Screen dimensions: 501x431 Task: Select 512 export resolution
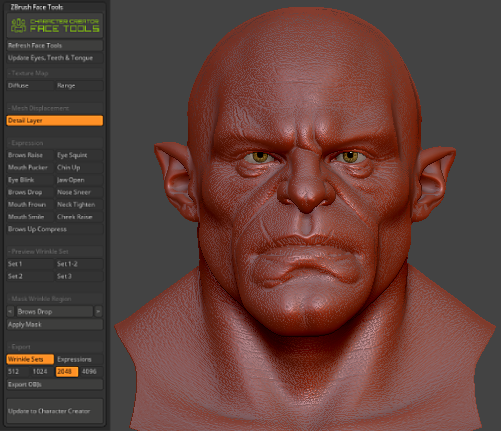tap(18, 372)
